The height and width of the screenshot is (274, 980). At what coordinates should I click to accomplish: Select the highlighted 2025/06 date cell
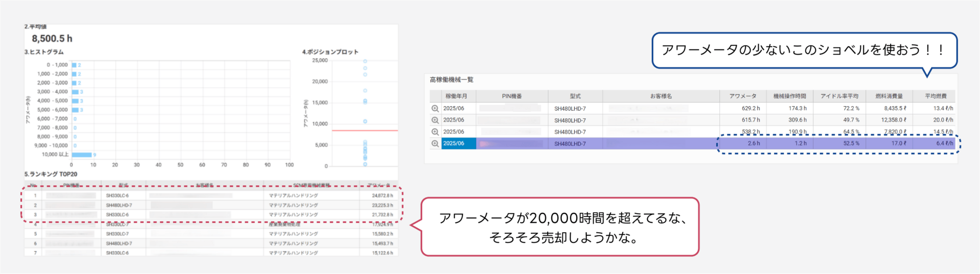458,143
